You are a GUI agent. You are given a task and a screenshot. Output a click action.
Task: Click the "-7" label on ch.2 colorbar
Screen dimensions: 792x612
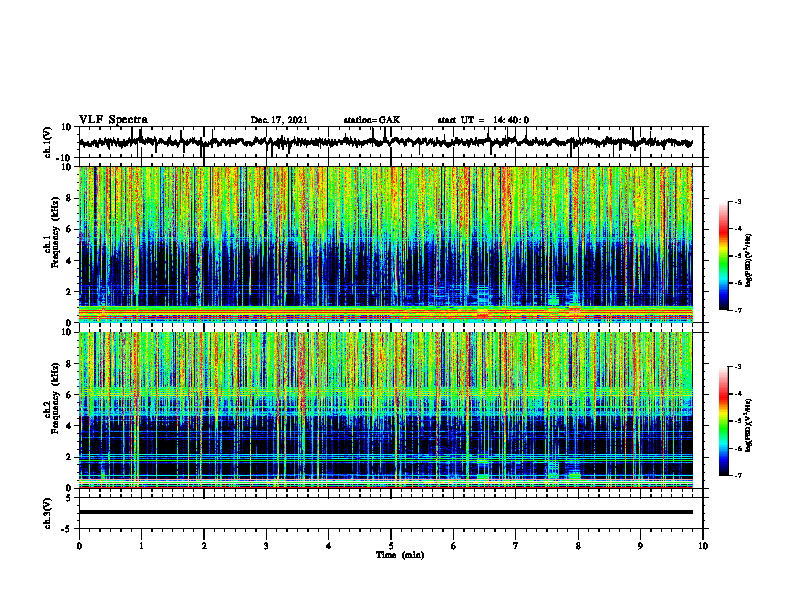point(737,476)
